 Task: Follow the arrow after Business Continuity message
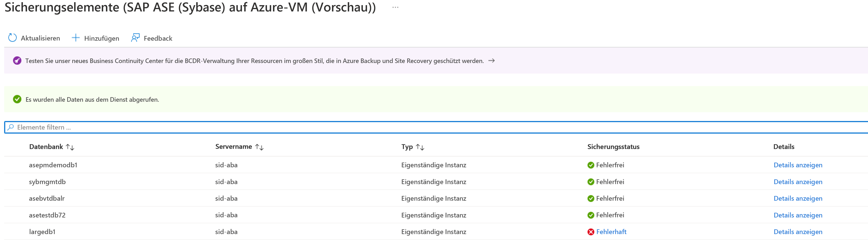pyautogui.click(x=492, y=61)
